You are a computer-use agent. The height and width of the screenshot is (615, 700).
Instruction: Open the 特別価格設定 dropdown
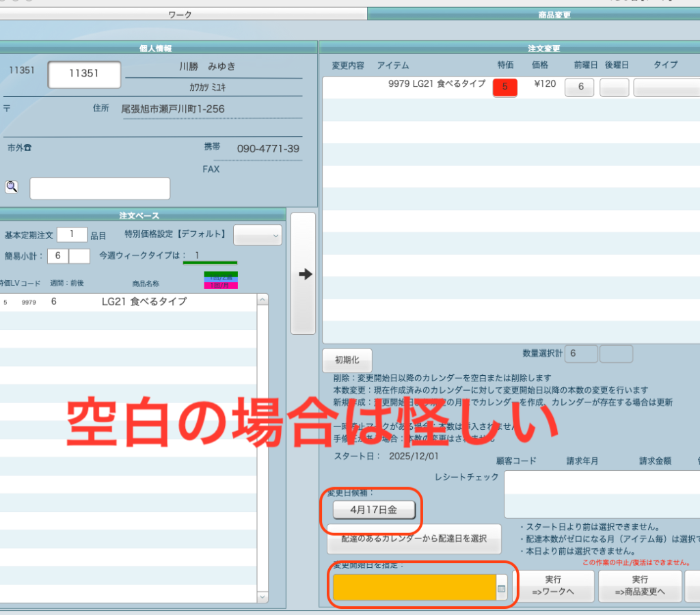(258, 235)
